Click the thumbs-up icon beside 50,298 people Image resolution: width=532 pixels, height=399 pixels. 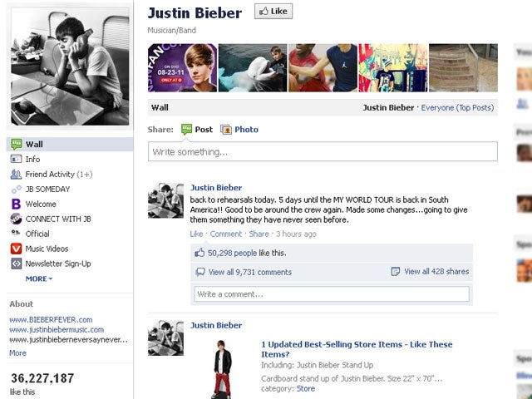199,253
